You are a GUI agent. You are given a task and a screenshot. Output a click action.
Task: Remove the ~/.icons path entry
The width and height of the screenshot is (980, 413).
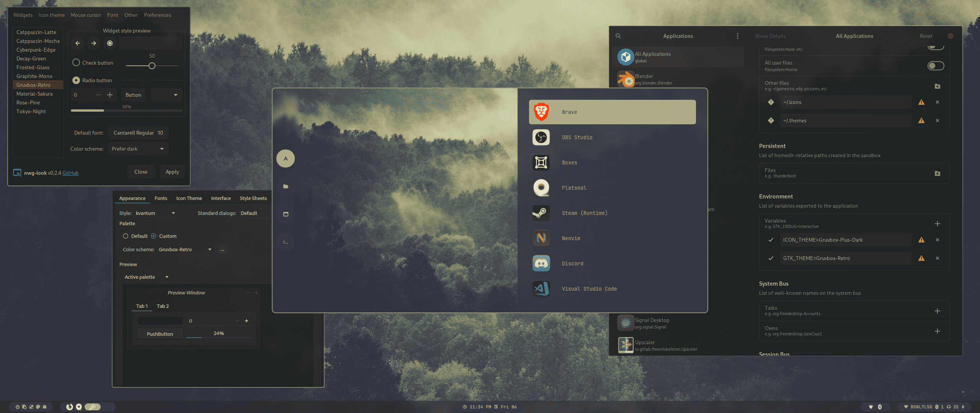938,102
